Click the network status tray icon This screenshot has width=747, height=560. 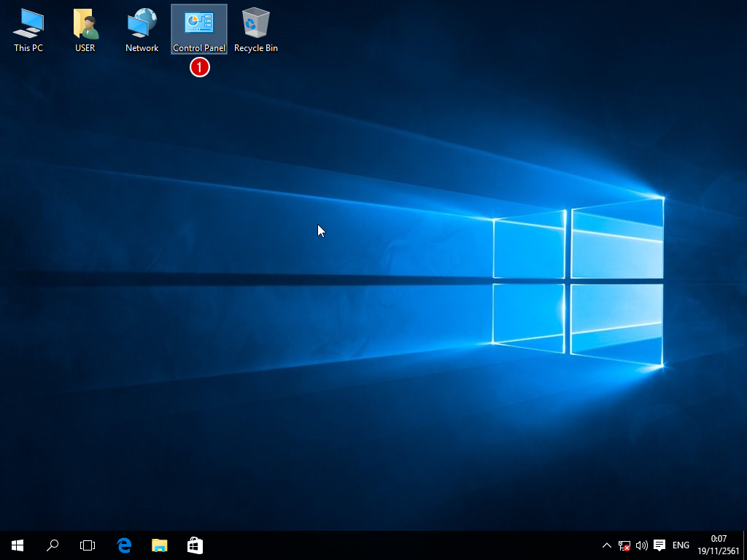tap(624, 545)
